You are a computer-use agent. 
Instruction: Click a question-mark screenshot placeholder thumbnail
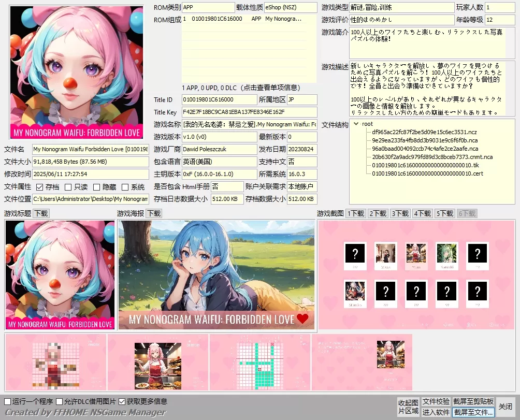coord(355,254)
